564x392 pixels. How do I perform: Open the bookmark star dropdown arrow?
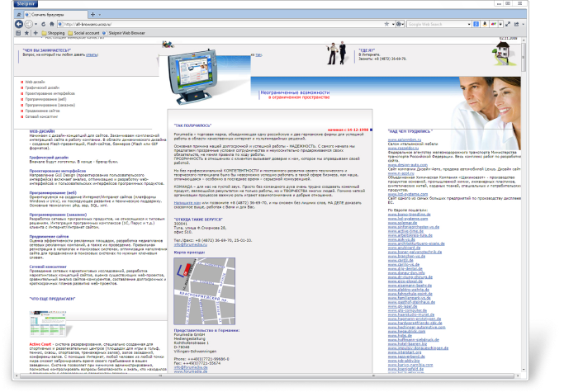coord(393,24)
